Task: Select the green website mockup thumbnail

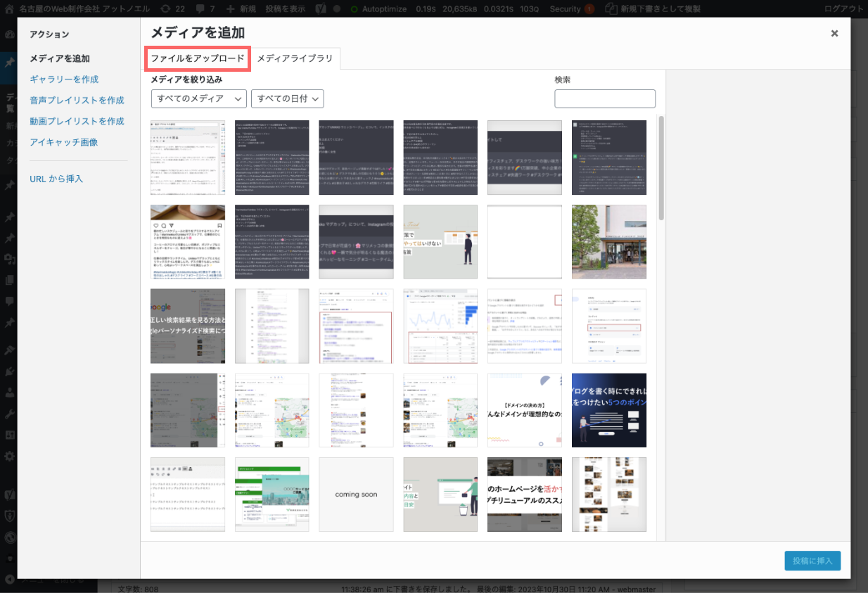Action: click(x=272, y=495)
